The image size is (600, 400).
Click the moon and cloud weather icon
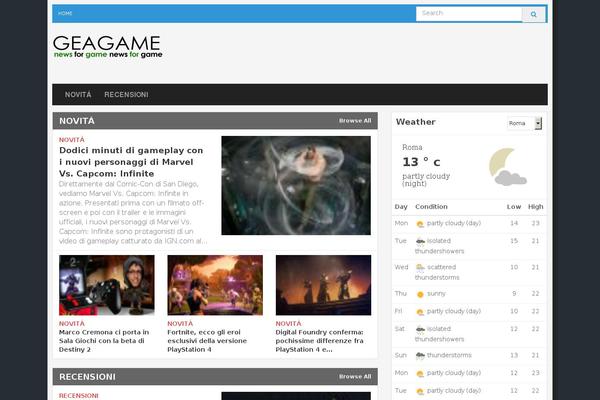[x=507, y=167]
